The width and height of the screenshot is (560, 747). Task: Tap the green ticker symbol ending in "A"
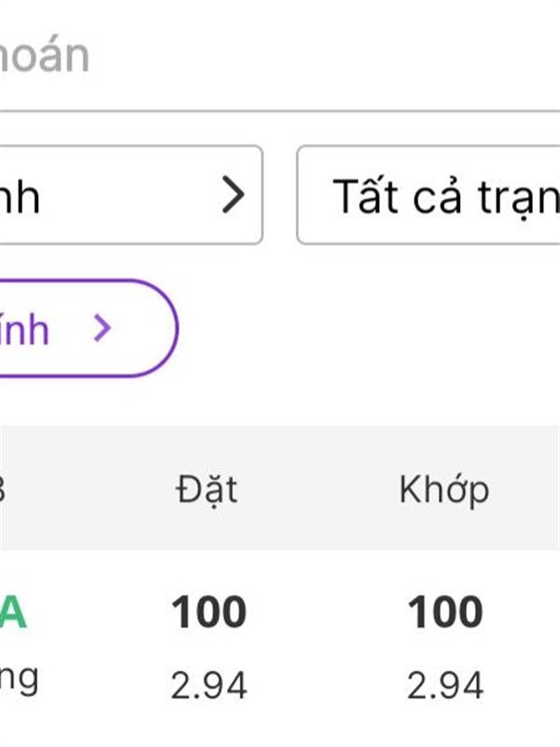click(x=13, y=614)
